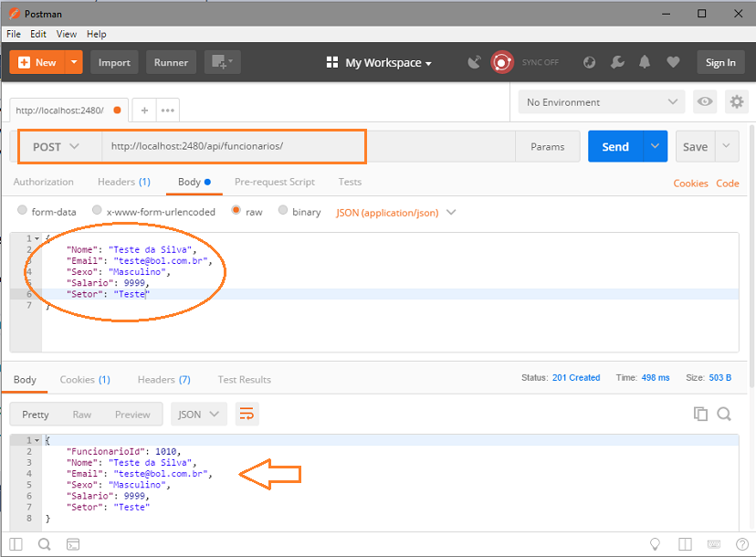Click the Runner button
Image resolution: width=756 pixels, height=557 pixels.
click(171, 62)
